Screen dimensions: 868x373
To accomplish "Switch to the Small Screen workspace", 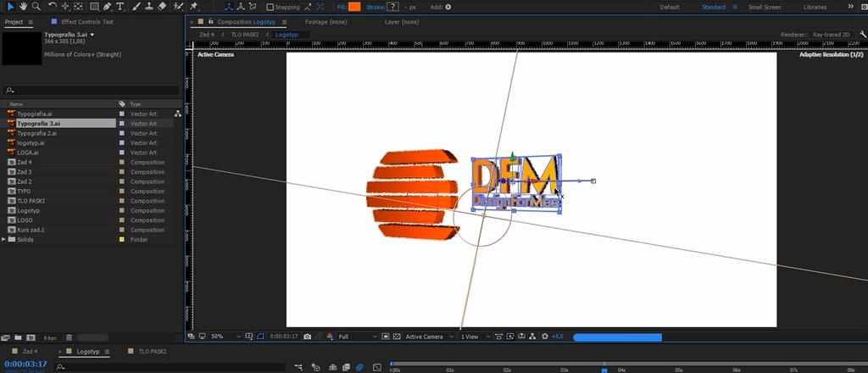I will pyautogui.click(x=765, y=7).
